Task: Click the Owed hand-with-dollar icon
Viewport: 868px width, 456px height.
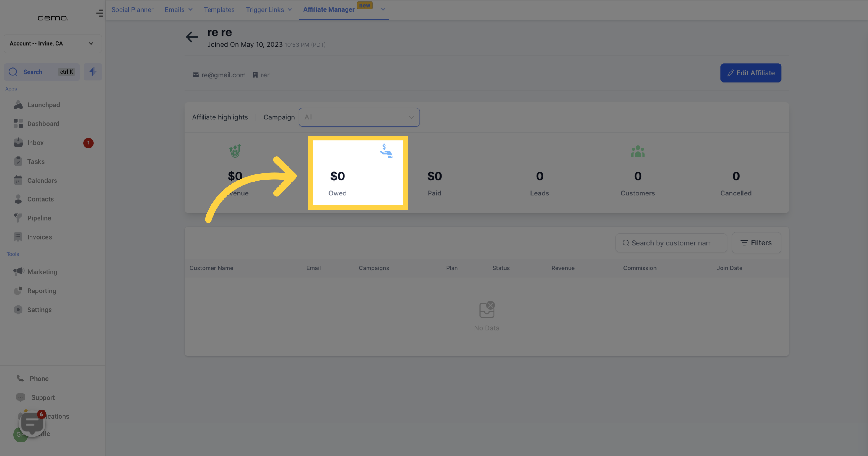Action: click(386, 151)
